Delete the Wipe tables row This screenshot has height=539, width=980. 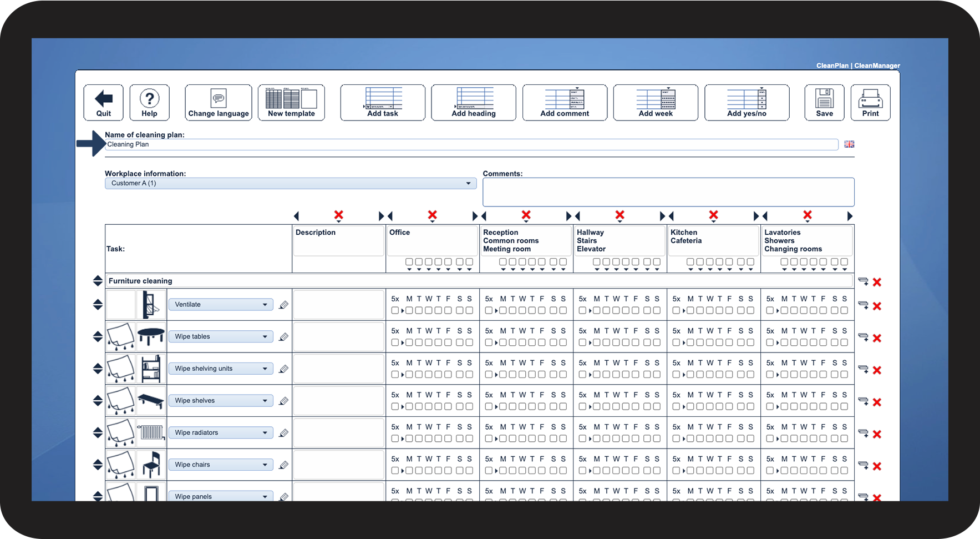coord(877,338)
